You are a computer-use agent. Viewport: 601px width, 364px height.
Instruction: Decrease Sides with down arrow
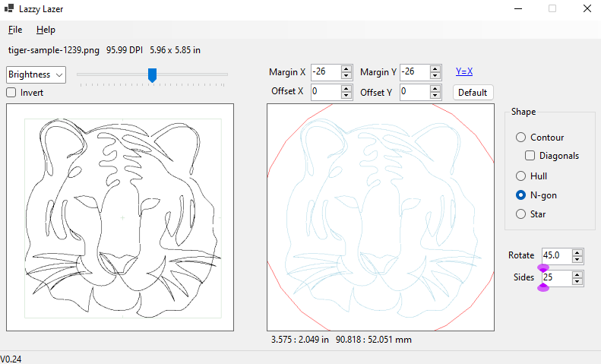tap(577, 282)
